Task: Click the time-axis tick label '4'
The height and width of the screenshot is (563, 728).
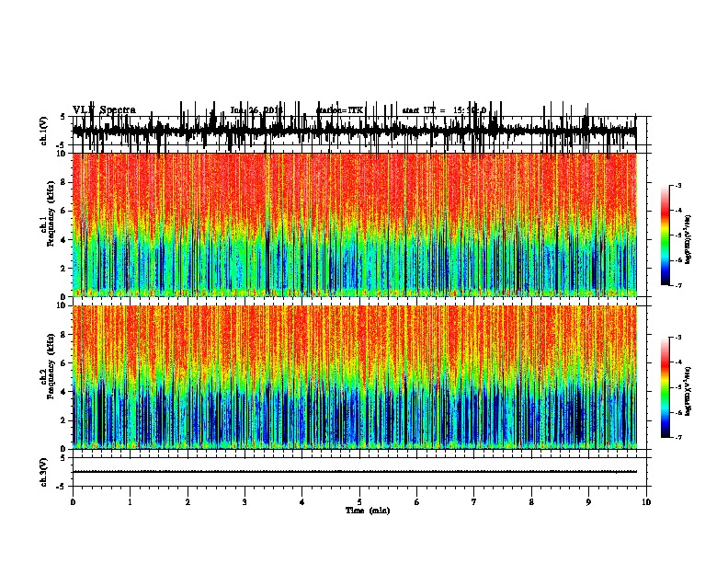Action: (301, 502)
